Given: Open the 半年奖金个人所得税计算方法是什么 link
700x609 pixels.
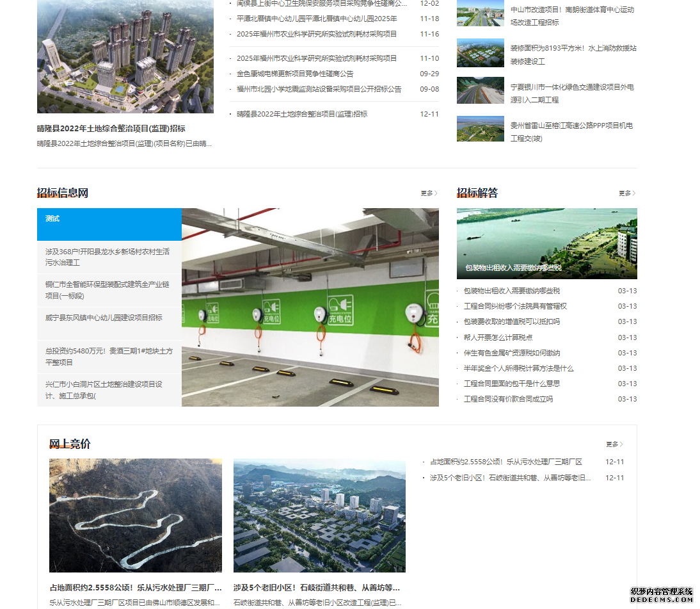Looking at the screenshot, I should click(x=518, y=368).
